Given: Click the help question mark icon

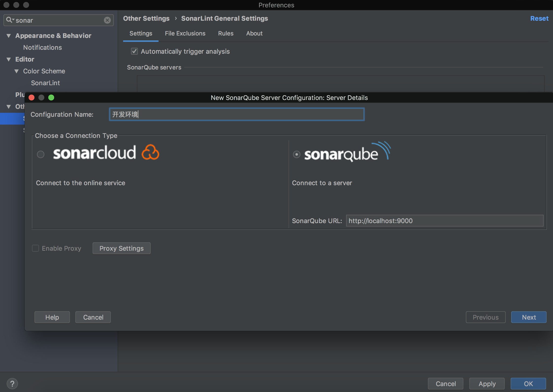Looking at the screenshot, I should point(12,383).
